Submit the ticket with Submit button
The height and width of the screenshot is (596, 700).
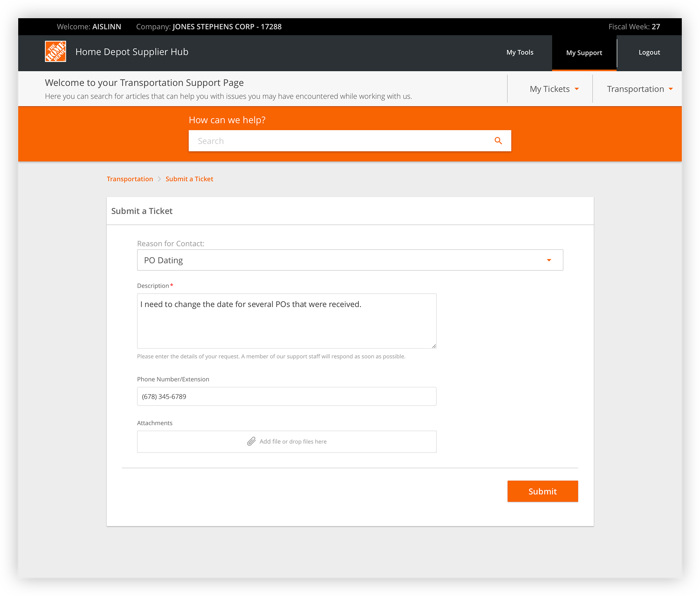tap(542, 491)
